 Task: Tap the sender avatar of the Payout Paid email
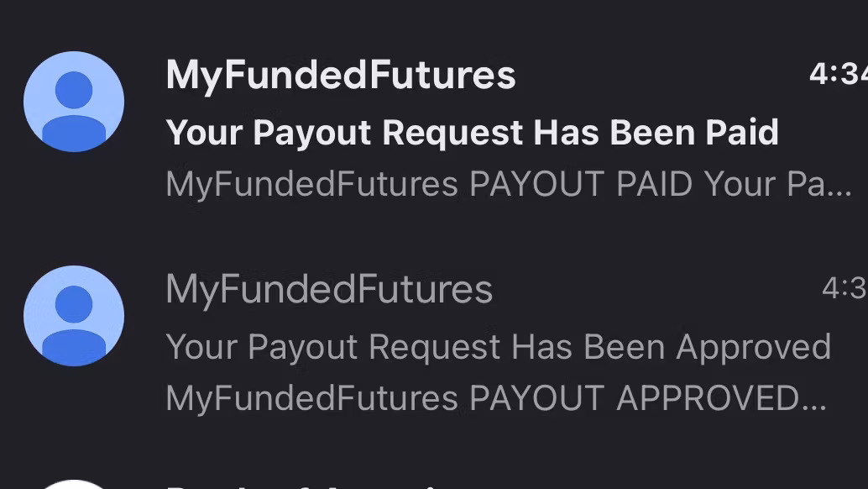tap(74, 102)
